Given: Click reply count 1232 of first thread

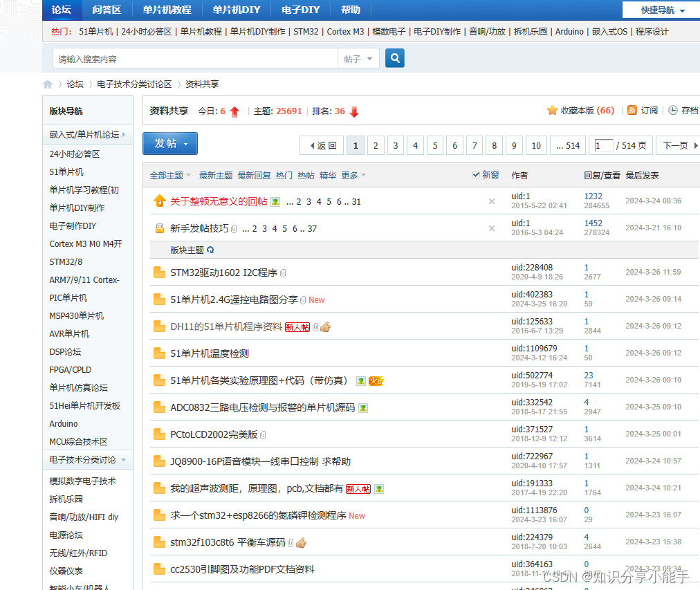Looking at the screenshot, I should (x=593, y=196).
